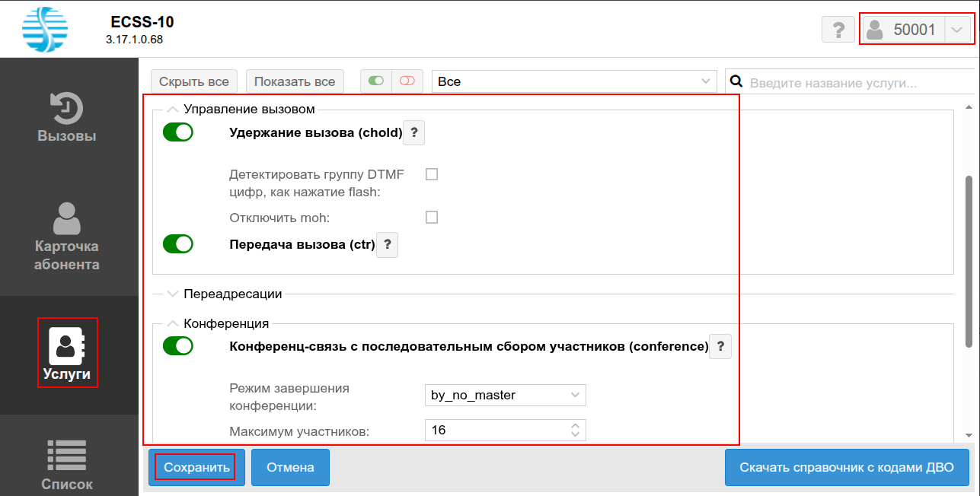Click the Сохранить button
The image size is (980, 496).
196,467
